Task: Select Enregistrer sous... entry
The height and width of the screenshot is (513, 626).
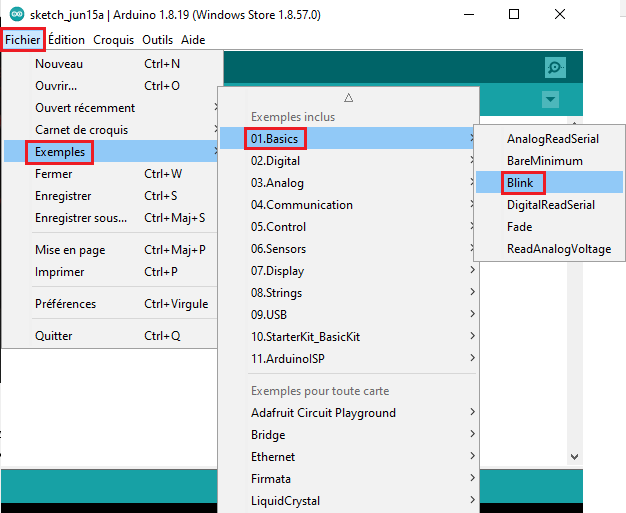Action: pyautogui.click(x=111, y=218)
